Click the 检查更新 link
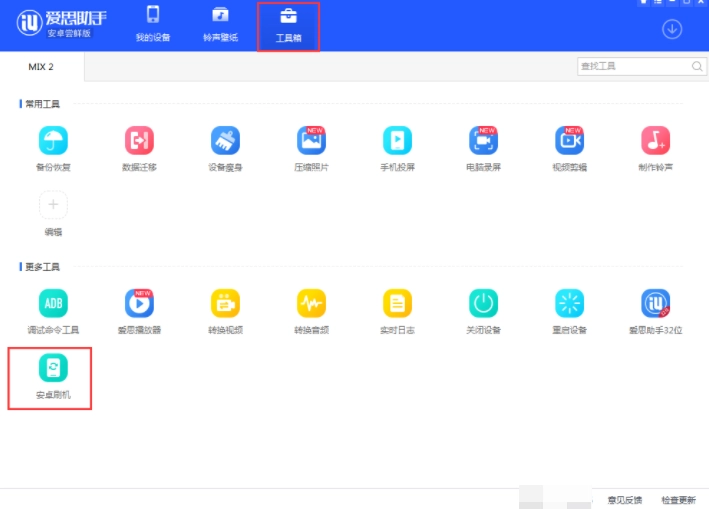The height and width of the screenshot is (509, 709). point(679,499)
